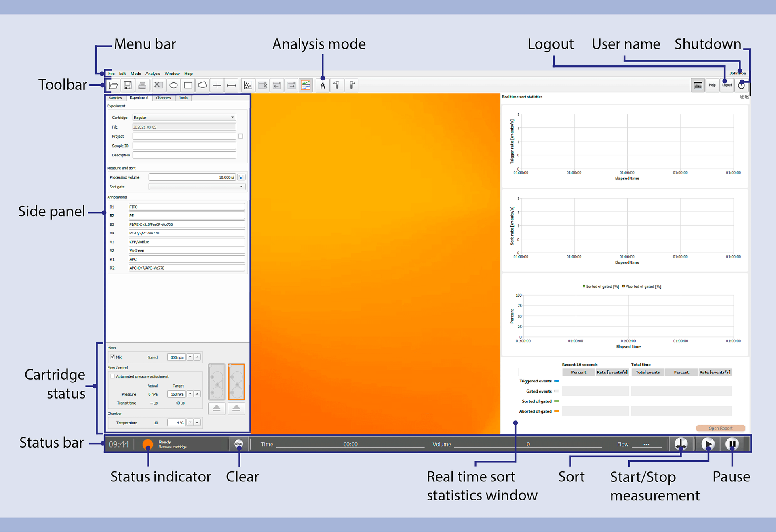Open the Cartridge dropdown showing Regular
Image resolution: width=776 pixels, height=532 pixels.
184,118
